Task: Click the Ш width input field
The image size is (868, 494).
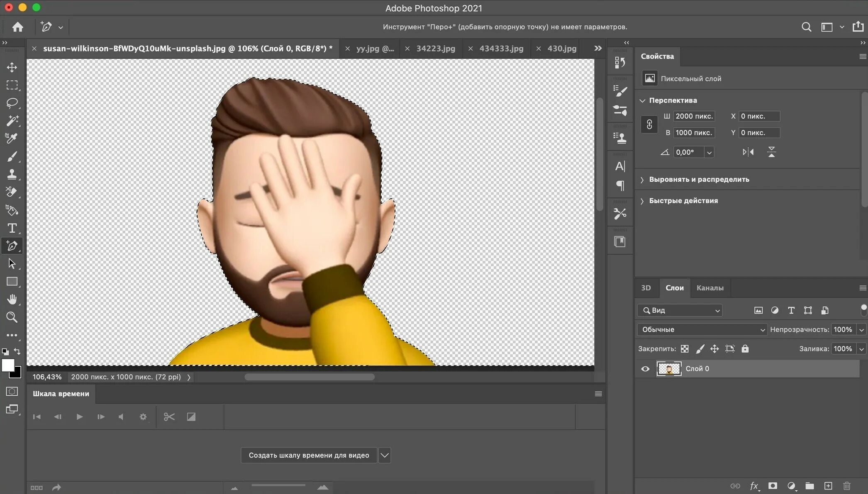Action: pyautogui.click(x=694, y=116)
